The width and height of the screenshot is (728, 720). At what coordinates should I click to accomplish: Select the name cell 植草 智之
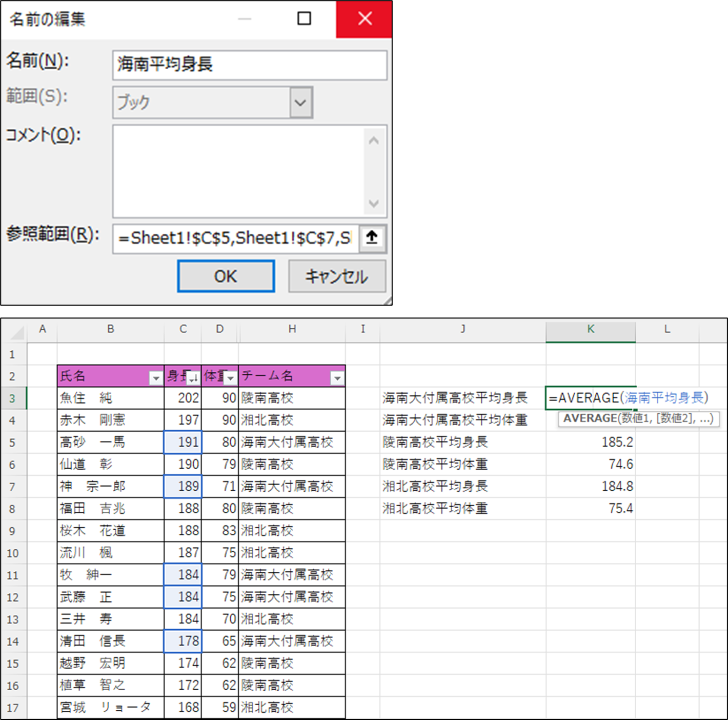111,686
